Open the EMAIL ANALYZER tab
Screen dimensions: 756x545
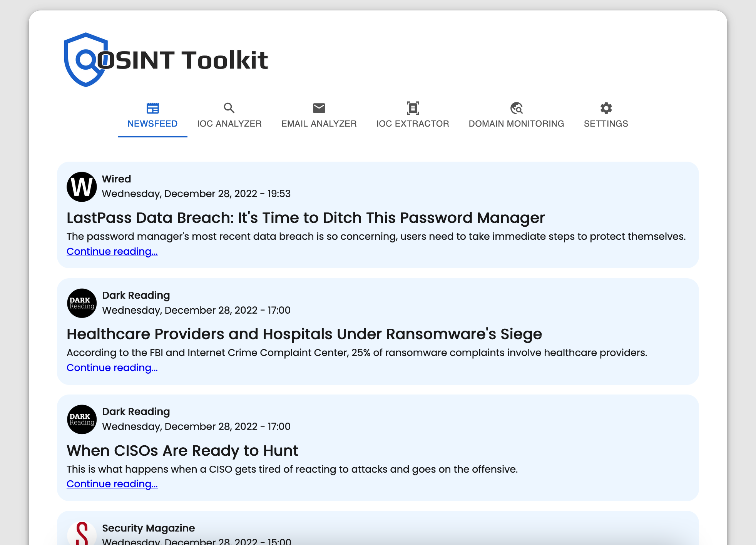(x=319, y=117)
